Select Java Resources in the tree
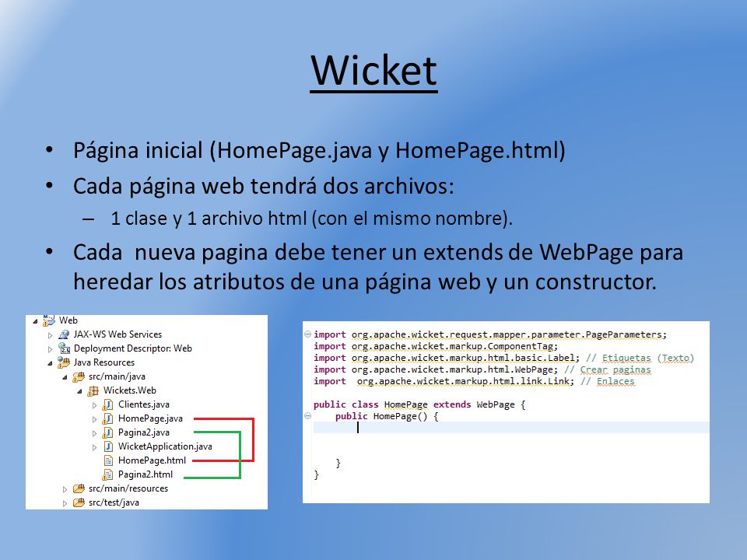Viewport: 747px width, 560px height. coord(103,362)
